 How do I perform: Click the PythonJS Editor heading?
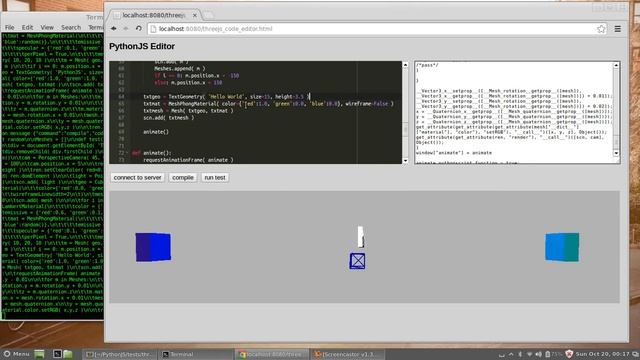point(142,47)
